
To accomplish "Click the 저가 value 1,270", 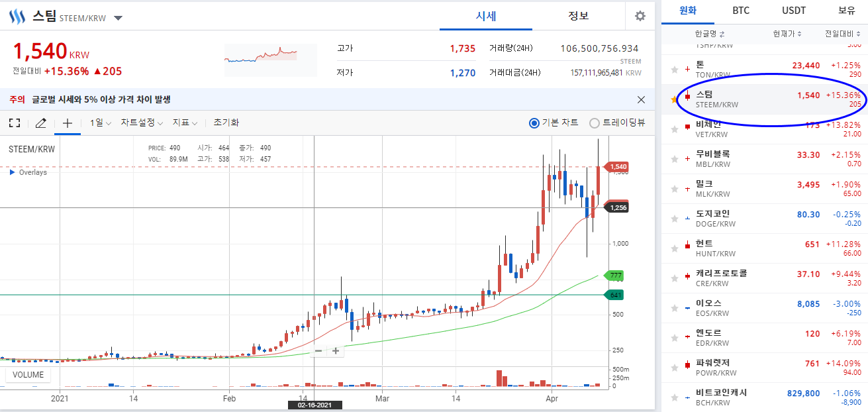I will click(x=462, y=73).
